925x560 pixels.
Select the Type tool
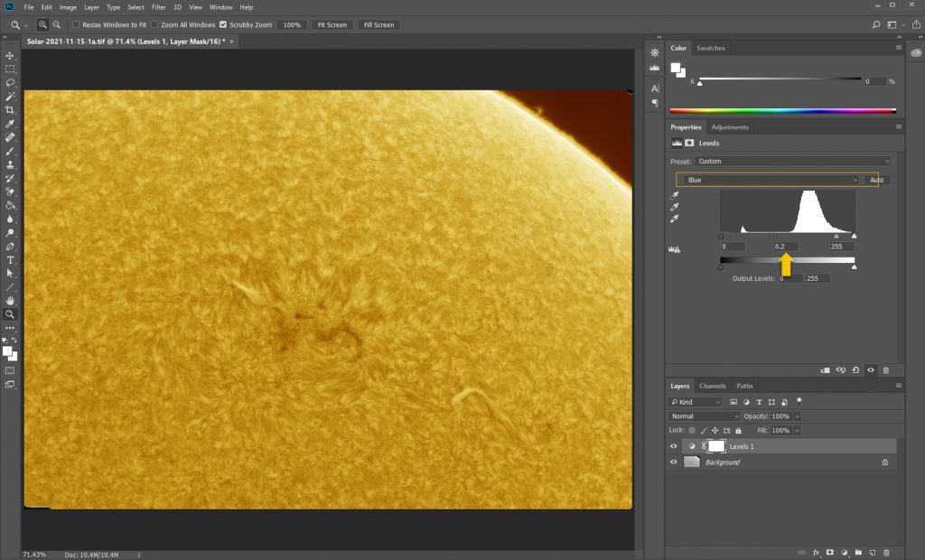point(10,259)
